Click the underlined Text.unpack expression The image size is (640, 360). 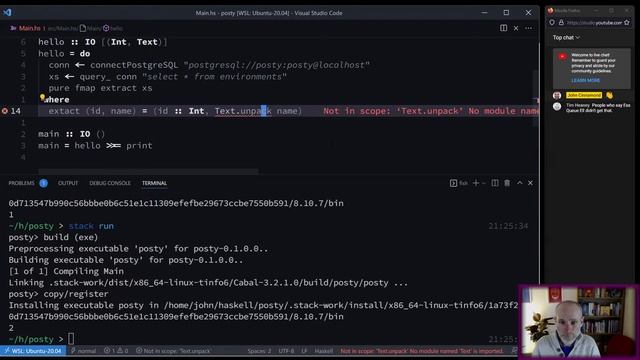click(243, 111)
